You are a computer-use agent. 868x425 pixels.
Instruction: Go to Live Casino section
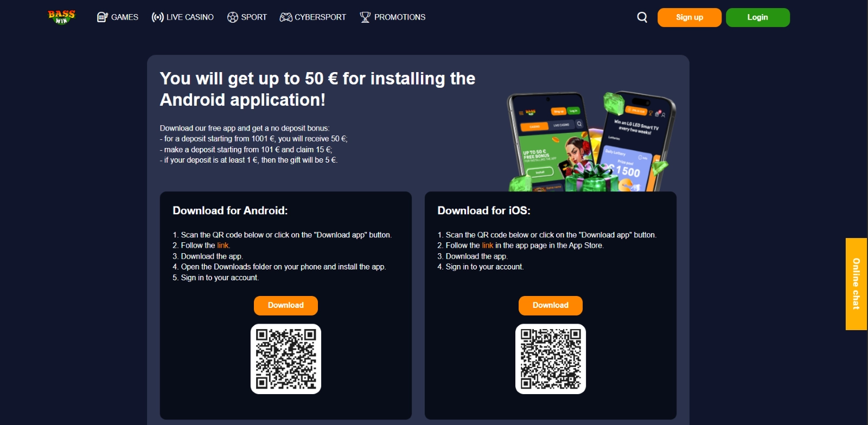[x=190, y=17]
